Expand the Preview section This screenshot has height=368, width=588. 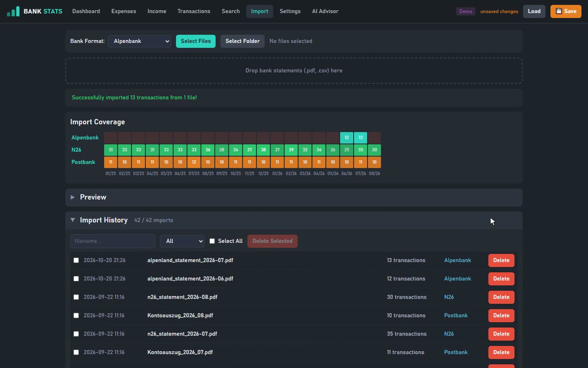(294, 197)
